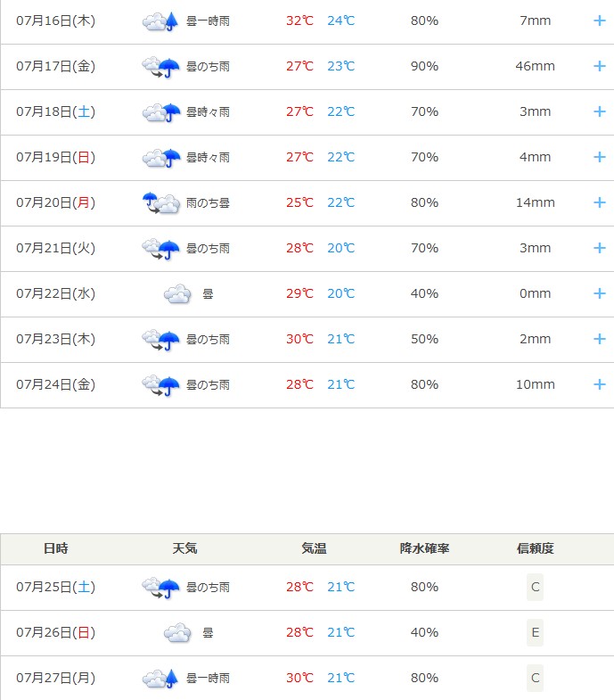Click the 気温 column header
The image size is (614, 700).
point(314,548)
